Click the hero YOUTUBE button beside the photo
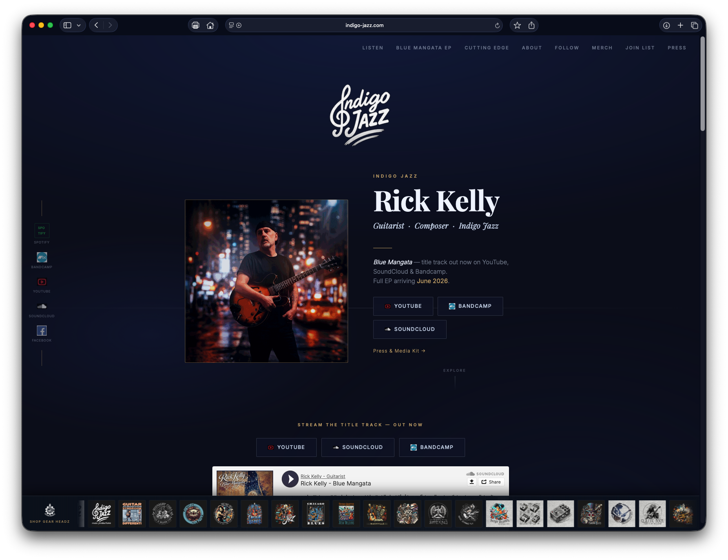 click(x=403, y=306)
